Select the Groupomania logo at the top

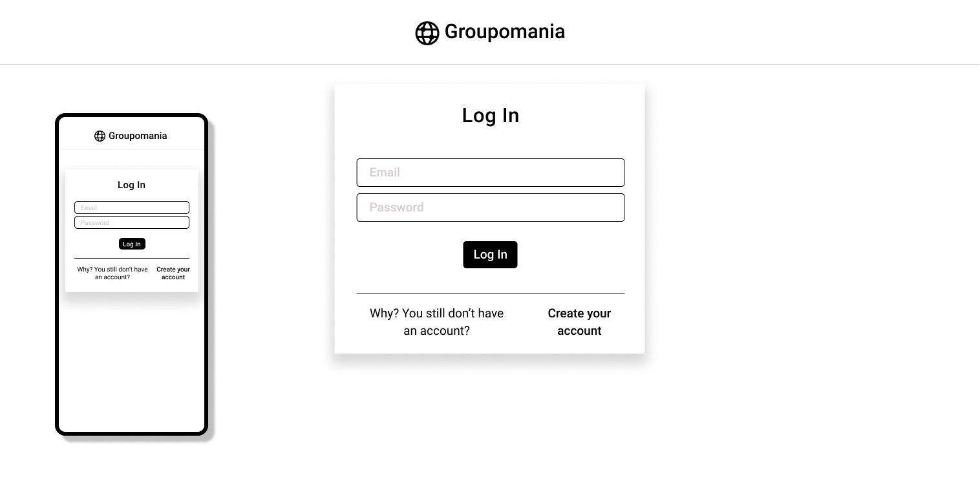click(489, 32)
